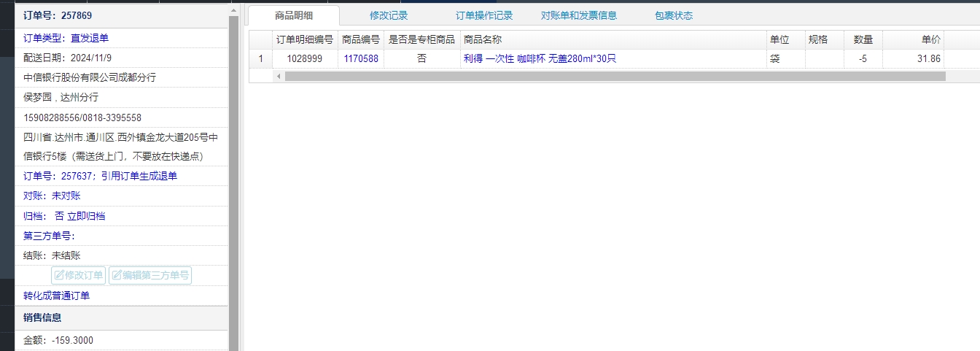This screenshot has height=351, width=980.
Task: Click the 配送日期: 2024/11/9 text
Action: tap(69, 58)
